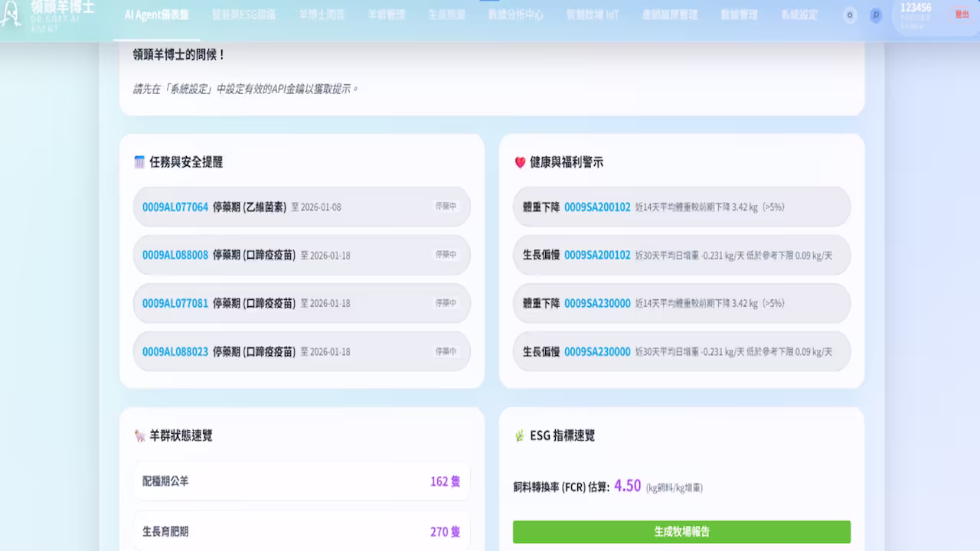Image resolution: width=980 pixels, height=551 pixels.
Task: Open the 營養與ESG追蹤 page
Action: point(244,14)
